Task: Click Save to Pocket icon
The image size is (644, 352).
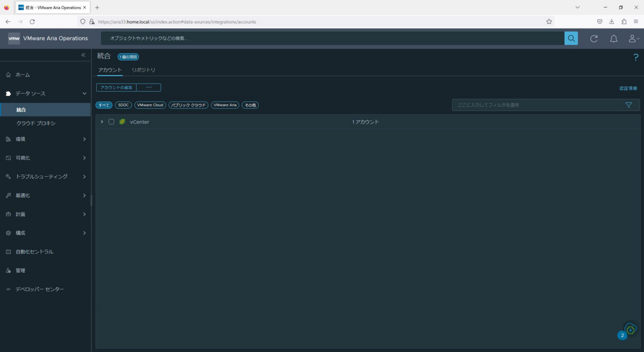Action: pos(599,21)
